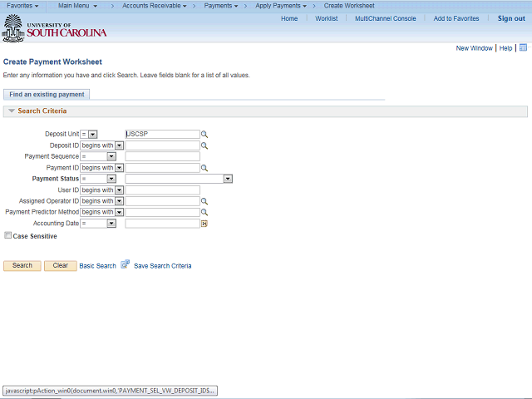This screenshot has width=532, height=399.
Task: Open page in New Window link
Action: click(474, 48)
